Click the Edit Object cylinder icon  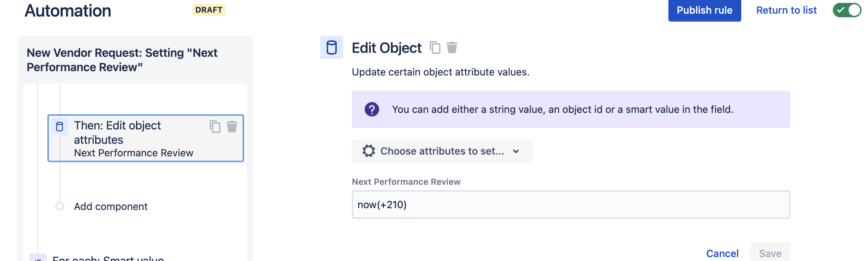(331, 47)
